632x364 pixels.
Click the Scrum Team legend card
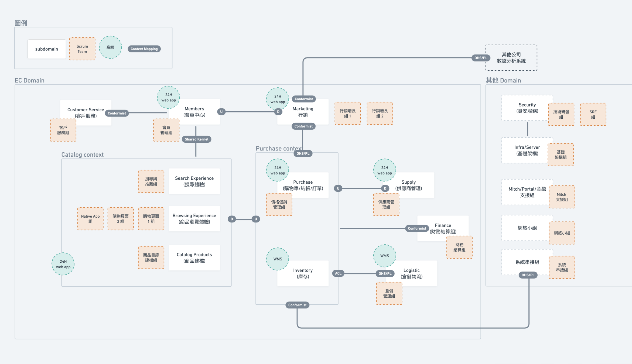coord(82,49)
